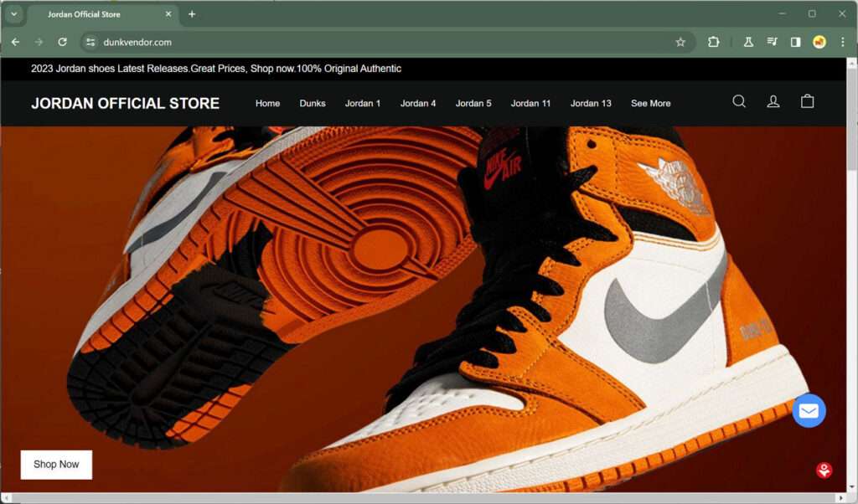
Task: Go back to the previous page
Action: (15, 42)
